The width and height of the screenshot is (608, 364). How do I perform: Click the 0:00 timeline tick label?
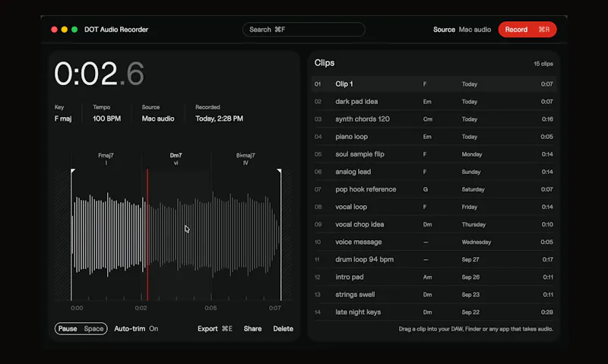point(77,308)
